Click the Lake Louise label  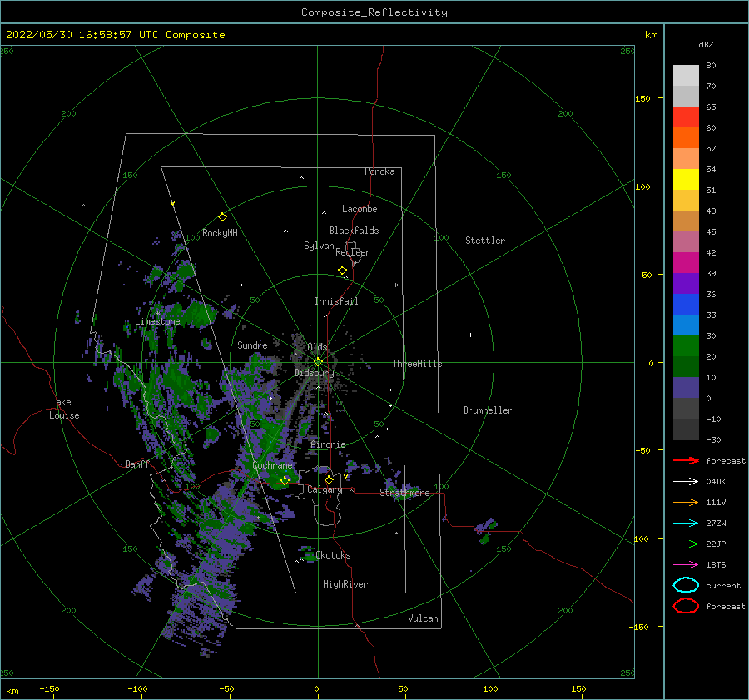point(64,409)
